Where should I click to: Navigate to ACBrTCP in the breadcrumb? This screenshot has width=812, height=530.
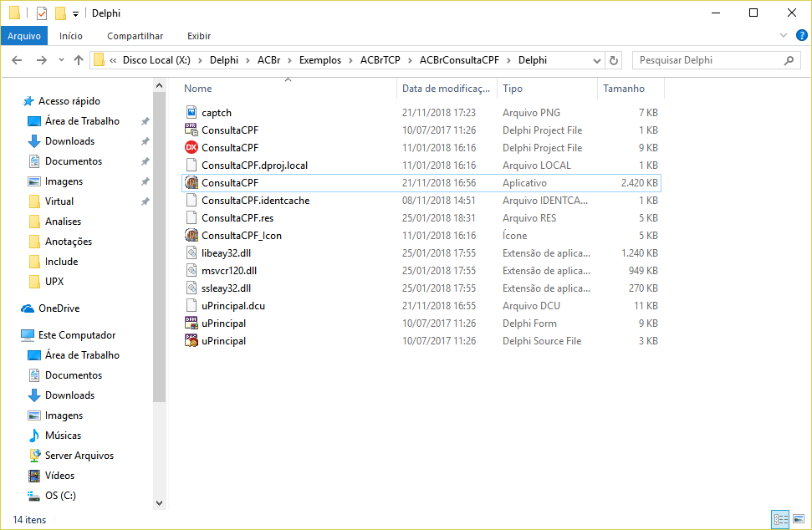coord(380,60)
